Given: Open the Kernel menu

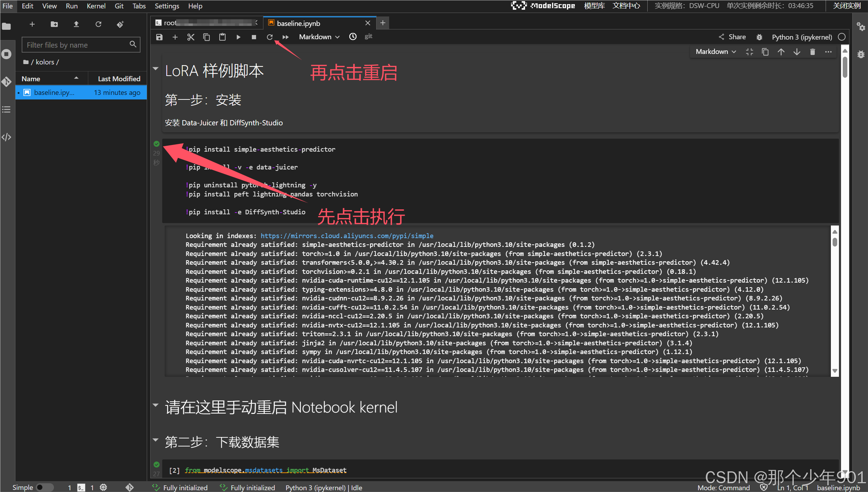Looking at the screenshot, I should [x=96, y=6].
